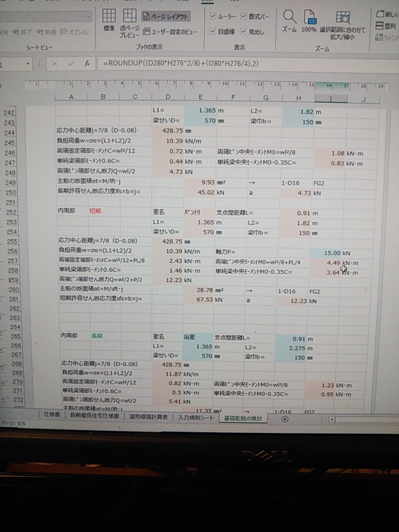
Task: Click the ズーム magnifier icon
Action: 289,21
